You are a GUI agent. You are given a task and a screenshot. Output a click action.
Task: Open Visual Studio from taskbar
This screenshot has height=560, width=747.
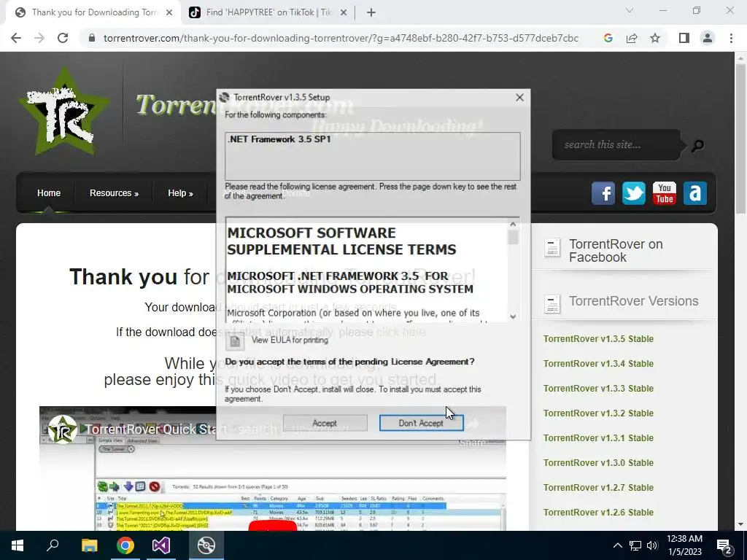[x=161, y=545]
